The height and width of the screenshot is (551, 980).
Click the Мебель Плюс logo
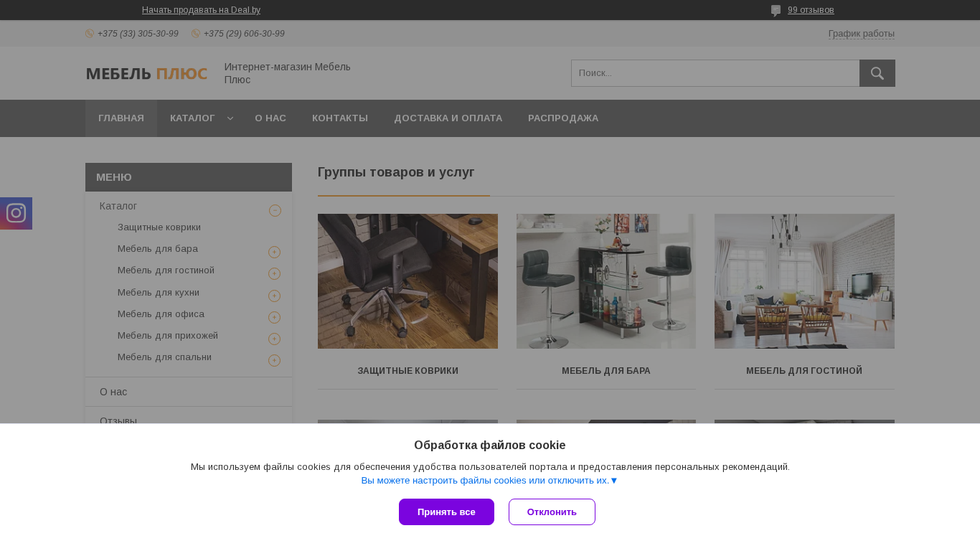tap(146, 73)
